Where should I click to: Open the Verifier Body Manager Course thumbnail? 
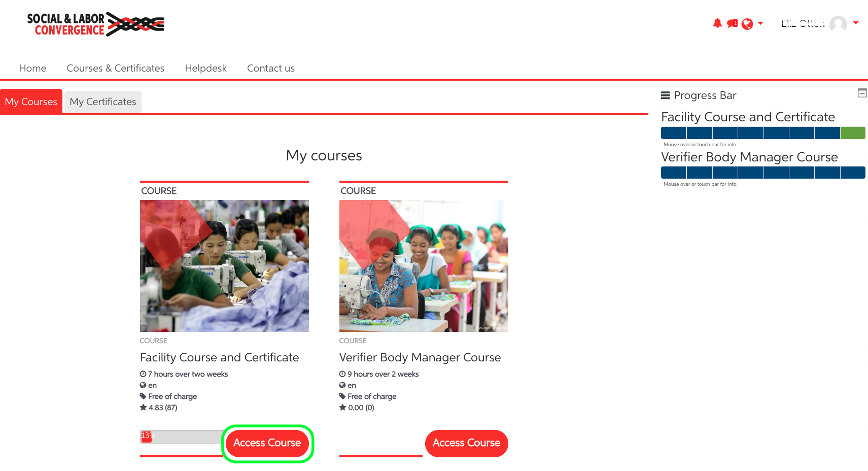(x=423, y=265)
